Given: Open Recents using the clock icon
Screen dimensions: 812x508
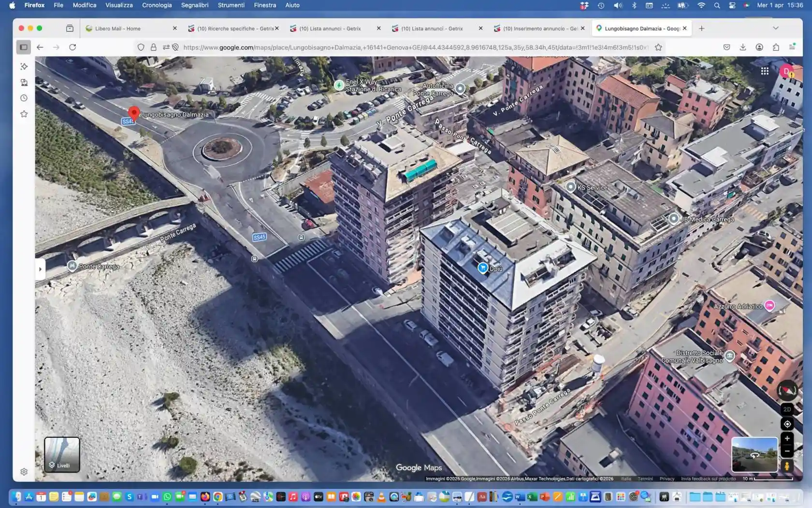Looking at the screenshot, I should tap(23, 98).
